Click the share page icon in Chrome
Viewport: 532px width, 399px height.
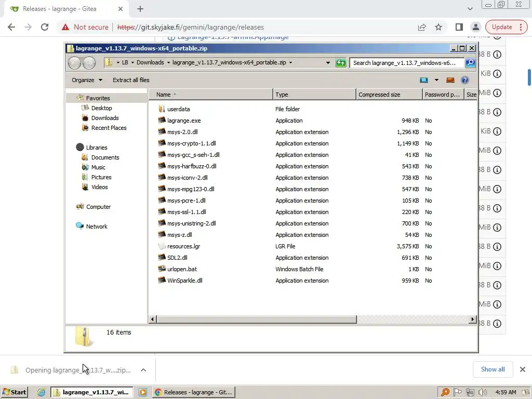pos(422,27)
